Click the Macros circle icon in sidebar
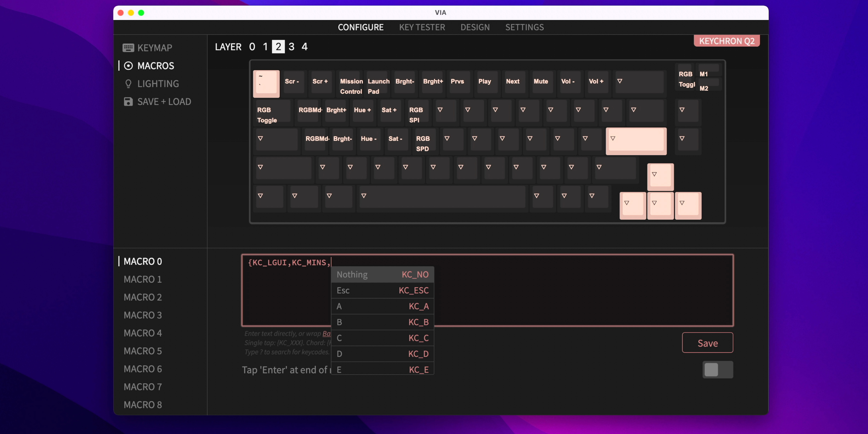This screenshot has height=434, width=868. 128,66
